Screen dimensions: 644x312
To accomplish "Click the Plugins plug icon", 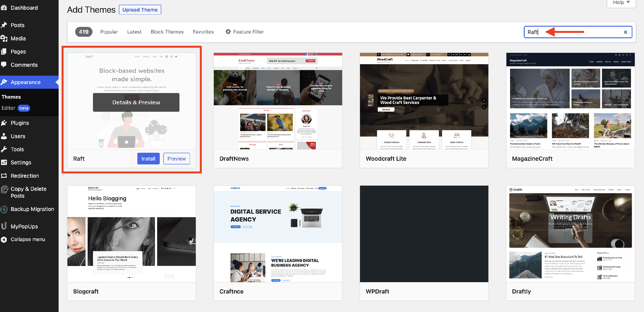I will point(4,123).
